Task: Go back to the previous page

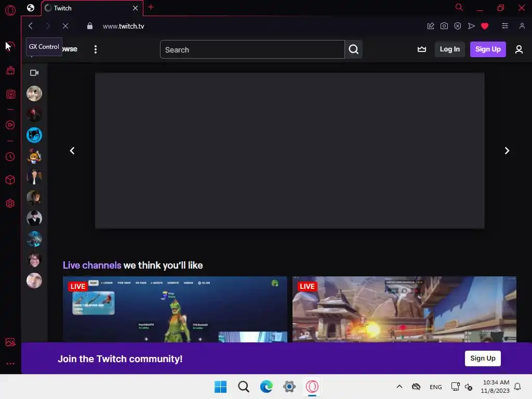Action: [x=31, y=26]
